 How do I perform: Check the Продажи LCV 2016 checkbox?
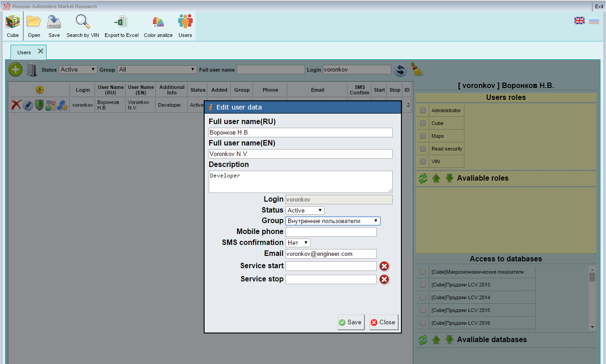(x=423, y=323)
